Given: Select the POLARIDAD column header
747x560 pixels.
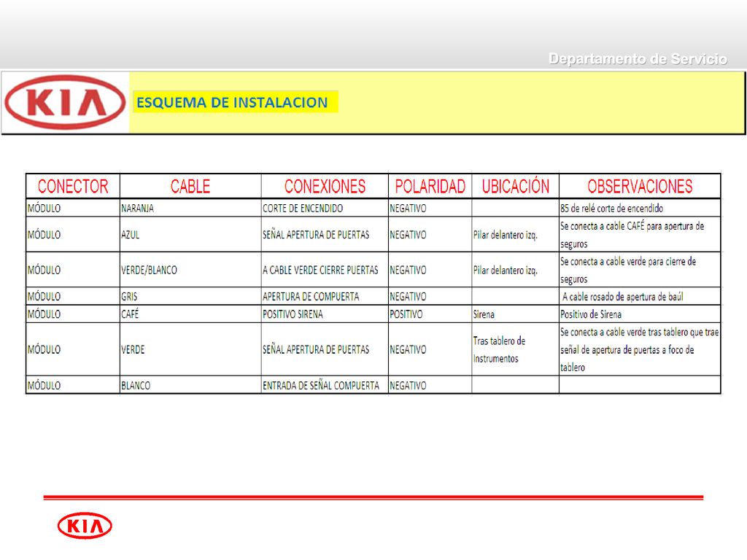Looking at the screenshot, I should tap(430, 186).
